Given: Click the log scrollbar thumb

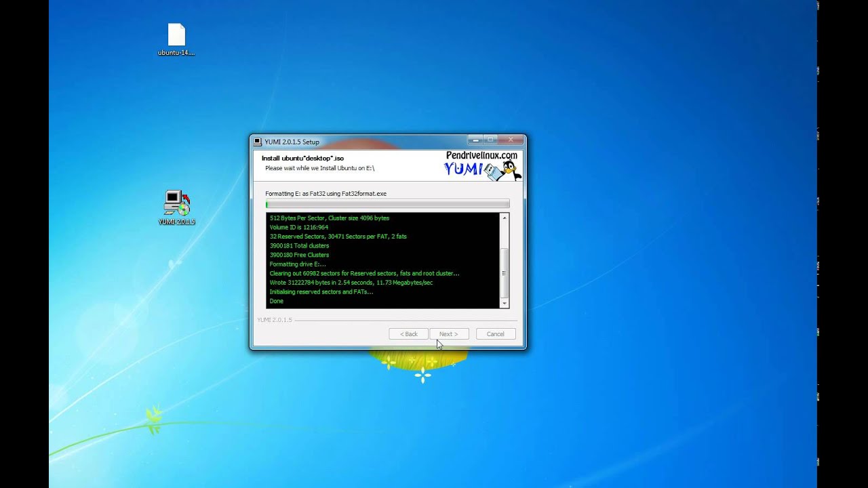Looking at the screenshot, I should click(504, 272).
